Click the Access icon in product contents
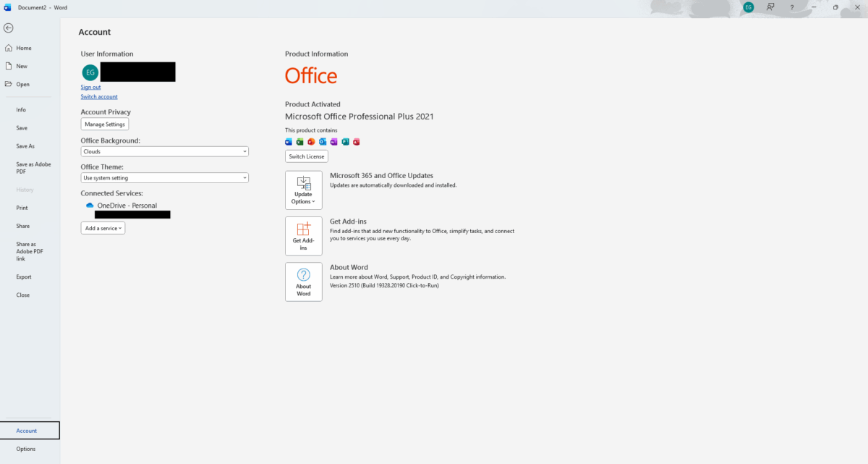Image resolution: width=868 pixels, height=464 pixels. 357,142
